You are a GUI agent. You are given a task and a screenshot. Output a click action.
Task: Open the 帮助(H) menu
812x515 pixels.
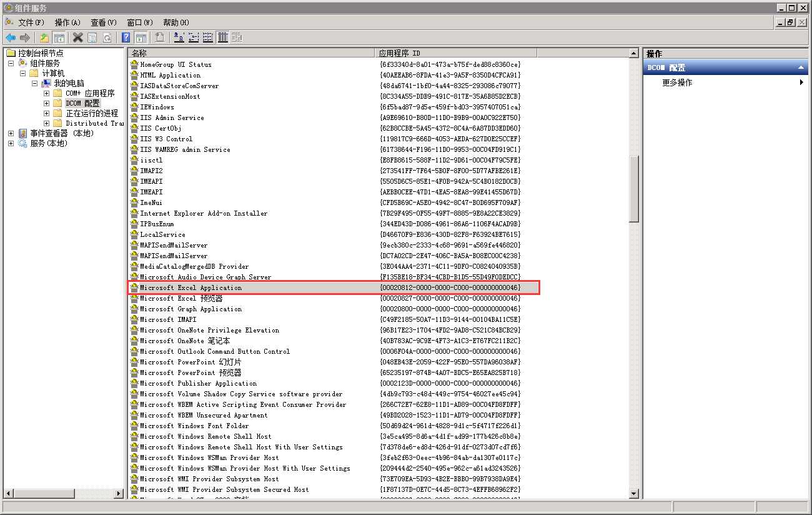point(176,22)
